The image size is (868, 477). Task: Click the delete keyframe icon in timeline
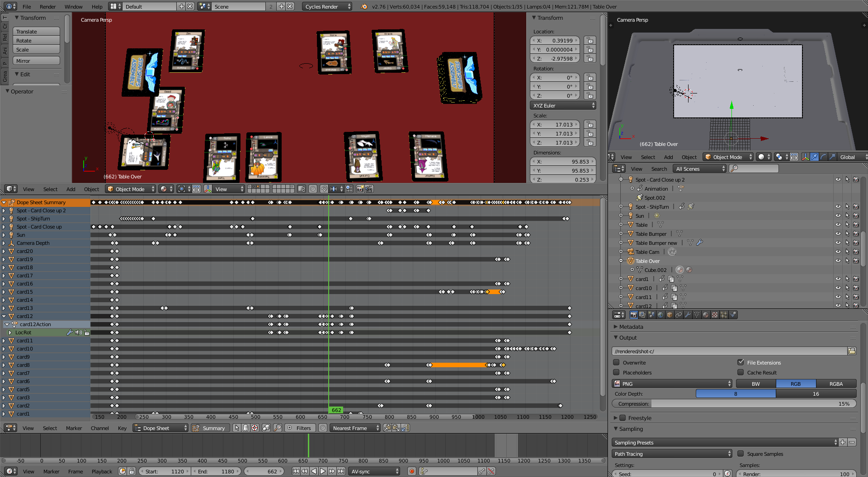click(491, 471)
